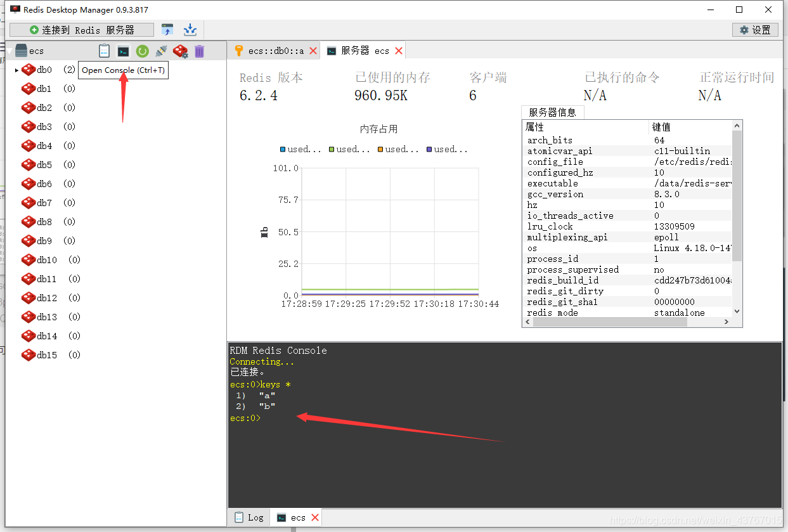
Task: Click the edit connection settings icon
Action: pyautogui.click(x=180, y=51)
